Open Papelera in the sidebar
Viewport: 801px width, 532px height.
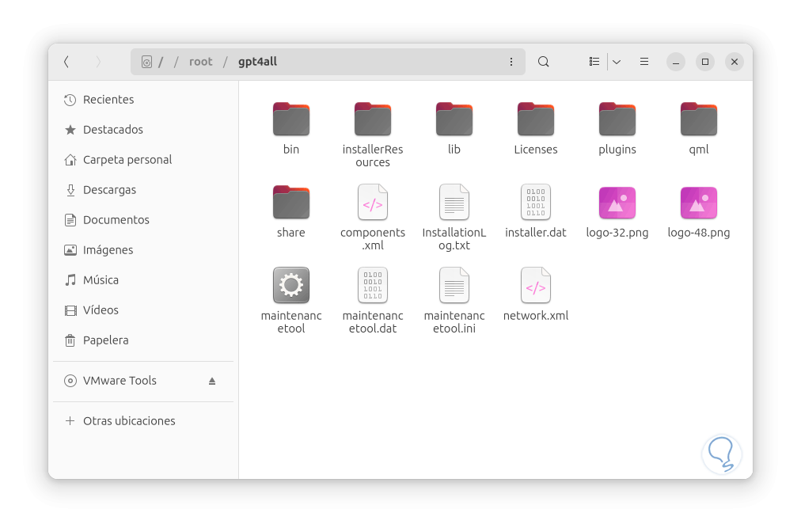point(143,340)
